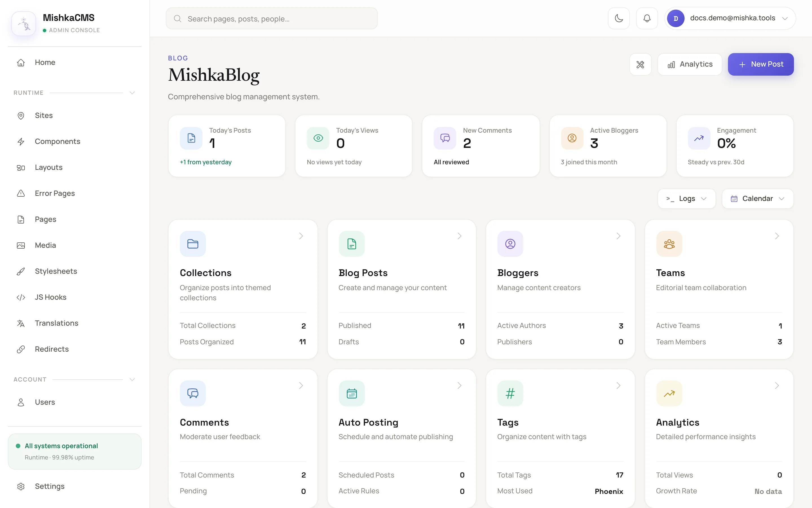
Task: Click the New Post button
Action: [761, 64]
